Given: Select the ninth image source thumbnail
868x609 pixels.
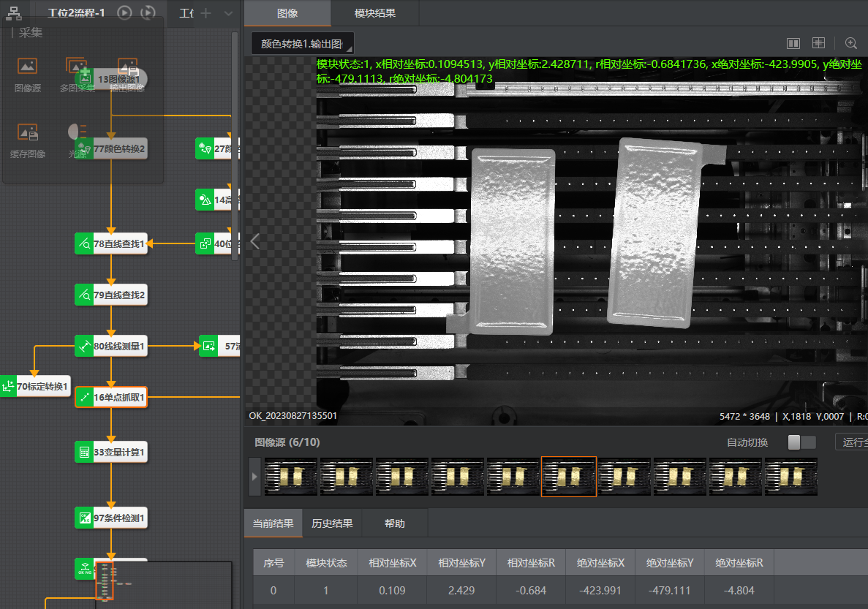Looking at the screenshot, I should coord(736,476).
